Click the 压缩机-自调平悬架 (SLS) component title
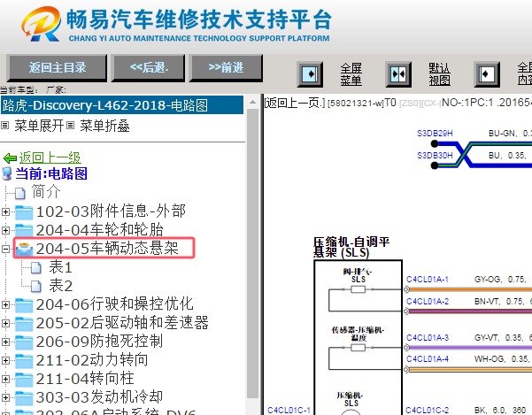Image resolution: width=532 pixels, height=415 pixels. [351, 247]
